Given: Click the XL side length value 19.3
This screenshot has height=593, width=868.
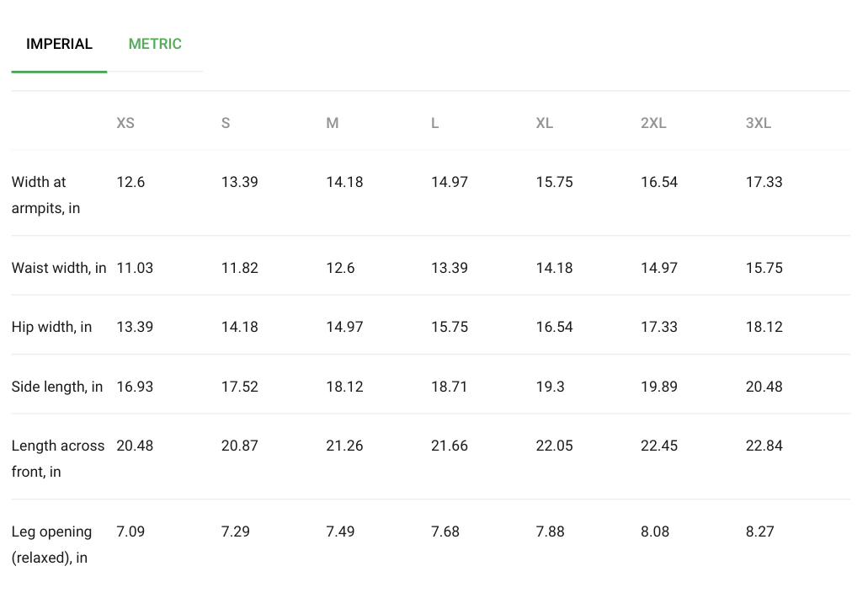Looking at the screenshot, I should 551,387.
